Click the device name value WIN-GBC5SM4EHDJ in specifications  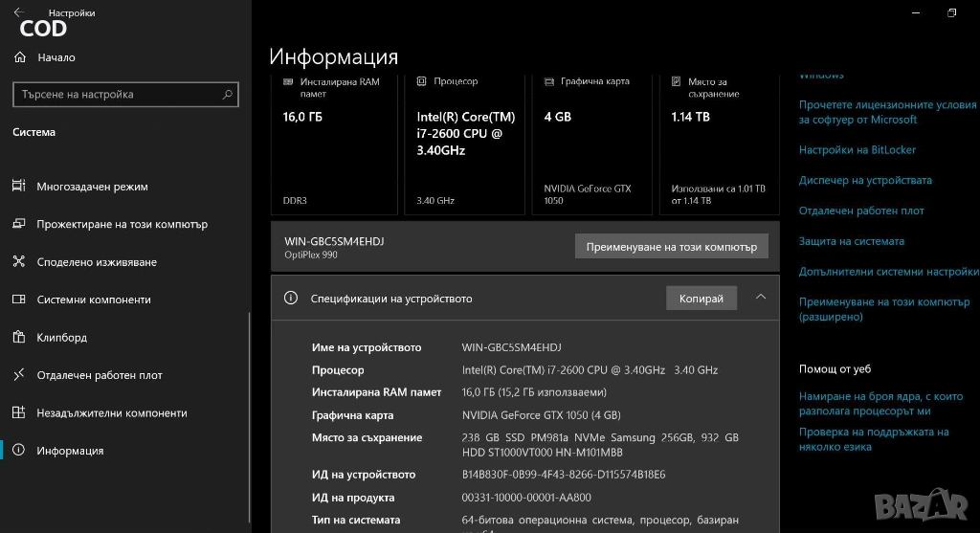[x=511, y=347]
